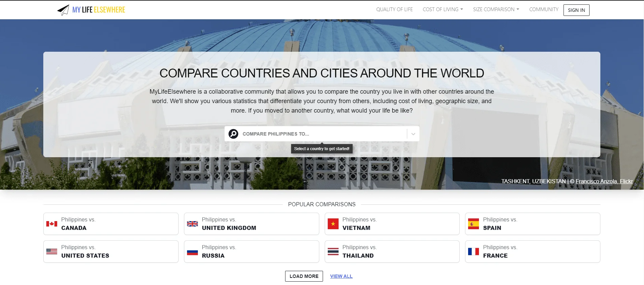The height and width of the screenshot is (285, 644).
Task: Open Philippines vs. Vietnam comparison
Action: (x=392, y=224)
